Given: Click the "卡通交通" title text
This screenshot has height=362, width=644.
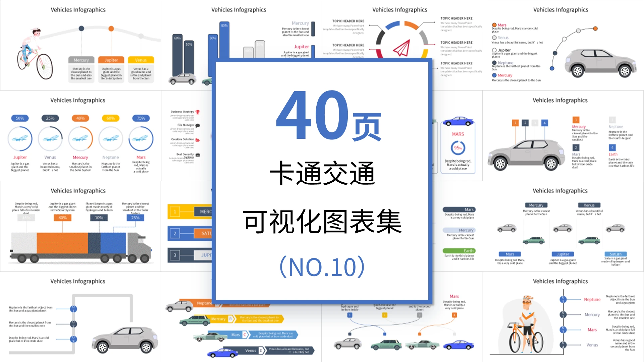Looking at the screenshot, I should 322,173.
